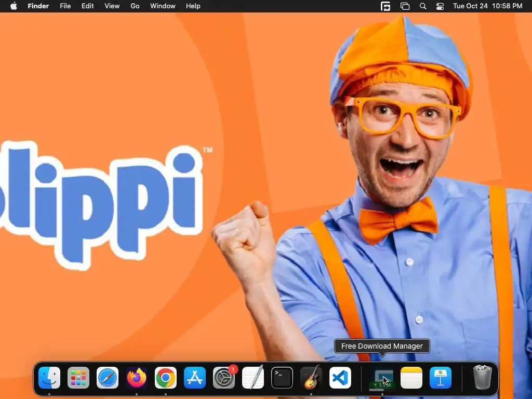Open Finder from the Dock
Viewport: 532px width, 399px height.
point(49,378)
